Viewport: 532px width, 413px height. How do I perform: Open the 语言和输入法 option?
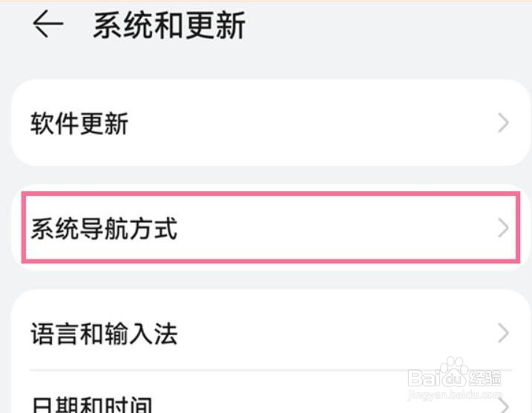point(271,334)
